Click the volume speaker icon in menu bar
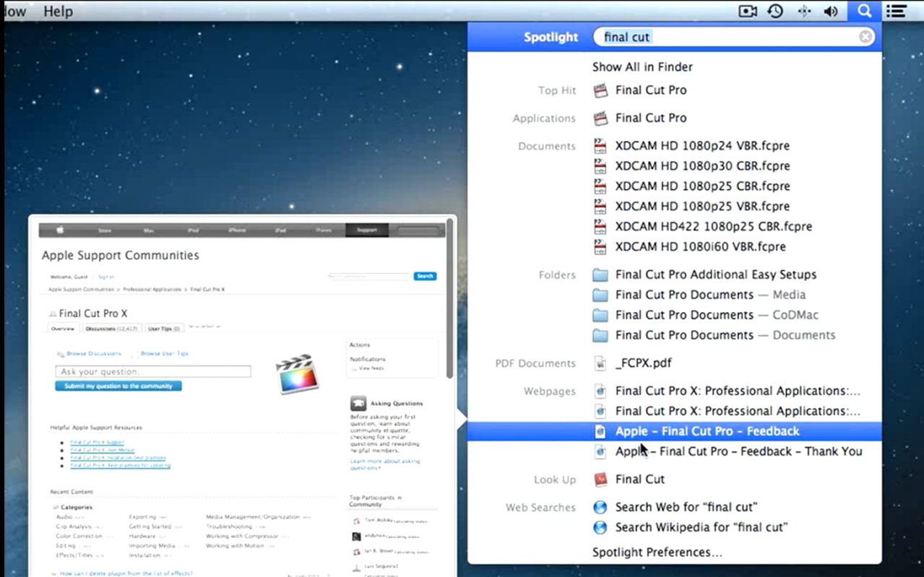The height and width of the screenshot is (577, 924). (x=832, y=11)
